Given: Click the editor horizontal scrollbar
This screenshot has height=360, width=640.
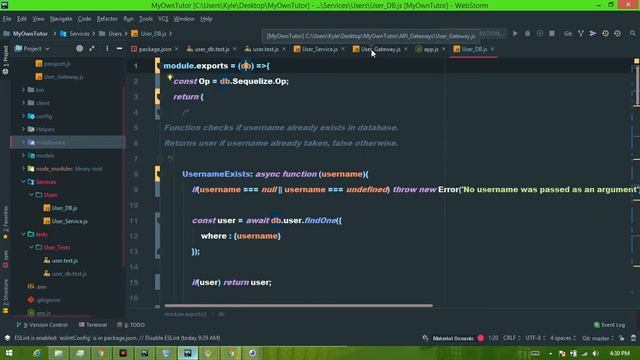Looking at the screenshot, I should tap(298, 305).
